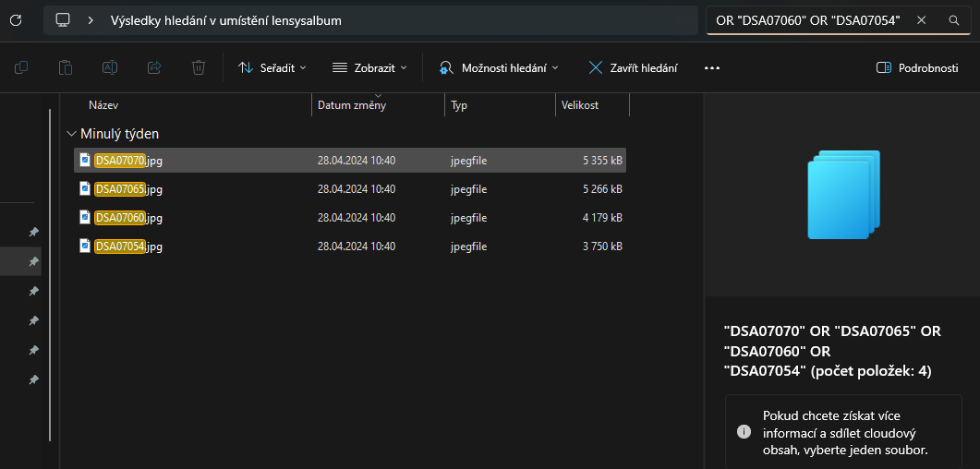Click the search query input field

(x=809, y=20)
